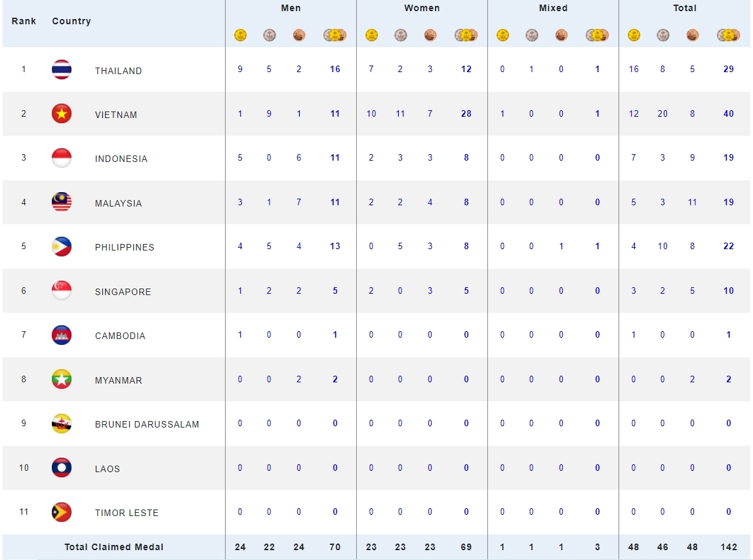Click the silver medal icon under Mixed

click(531, 35)
